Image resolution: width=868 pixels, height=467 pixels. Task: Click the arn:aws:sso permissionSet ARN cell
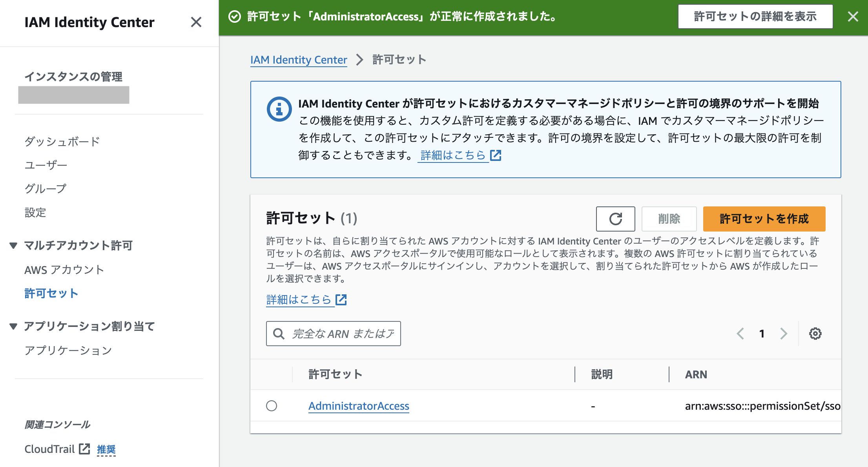point(763,406)
